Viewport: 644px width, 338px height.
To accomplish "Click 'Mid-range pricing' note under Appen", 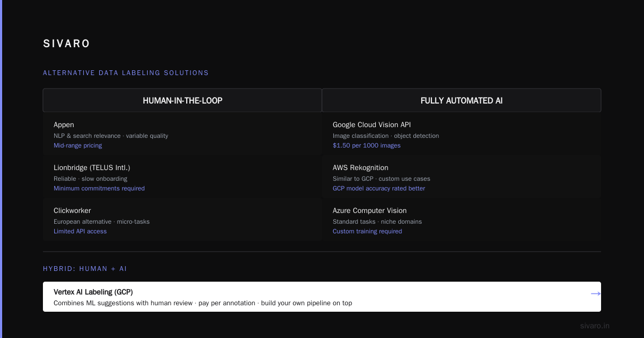I will (78, 145).
